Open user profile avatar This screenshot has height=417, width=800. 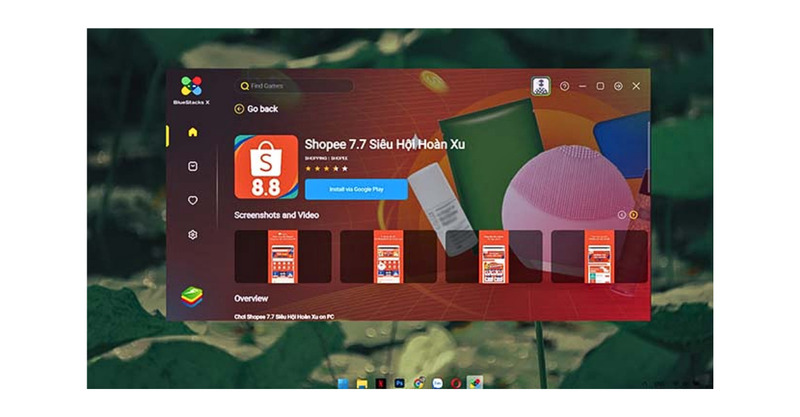click(541, 86)
